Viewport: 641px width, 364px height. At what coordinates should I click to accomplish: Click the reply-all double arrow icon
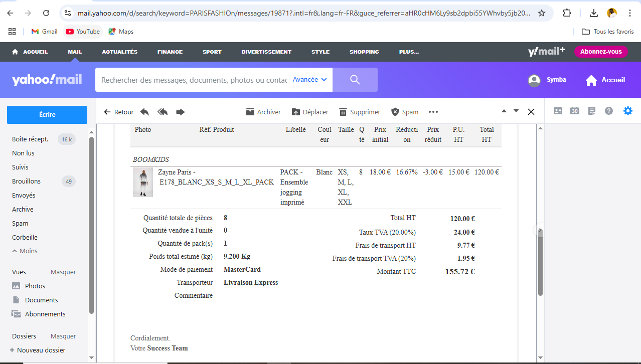pyautogui.click(x=163, y=112)
